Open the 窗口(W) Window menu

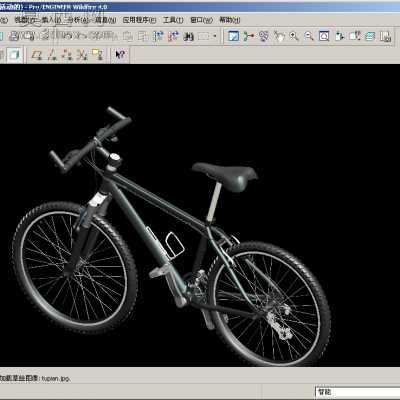pyautogui.click(x=201, y=20)
